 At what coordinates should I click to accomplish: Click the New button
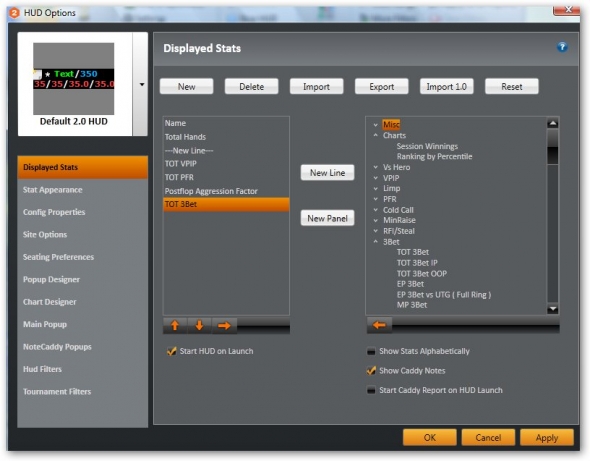coord(186,87)
